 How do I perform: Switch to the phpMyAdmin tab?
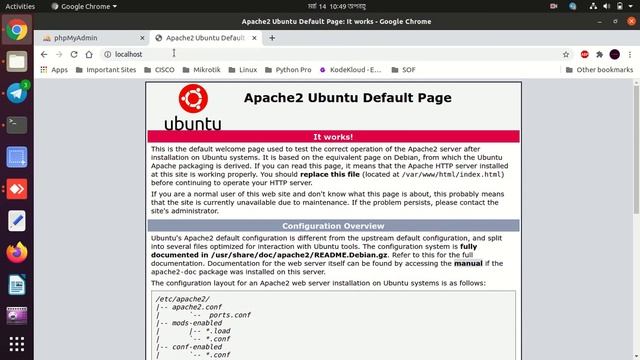point(93,38)
